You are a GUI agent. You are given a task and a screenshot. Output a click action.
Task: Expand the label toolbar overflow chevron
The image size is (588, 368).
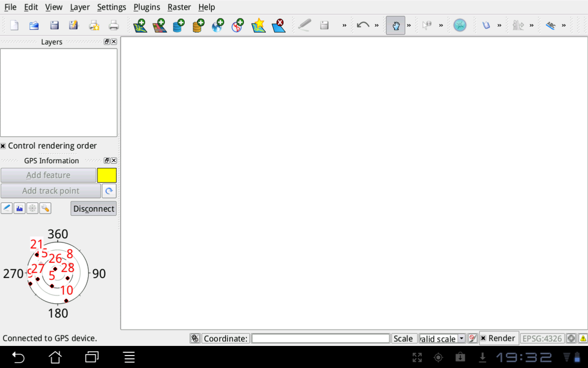tap(564, 25)
